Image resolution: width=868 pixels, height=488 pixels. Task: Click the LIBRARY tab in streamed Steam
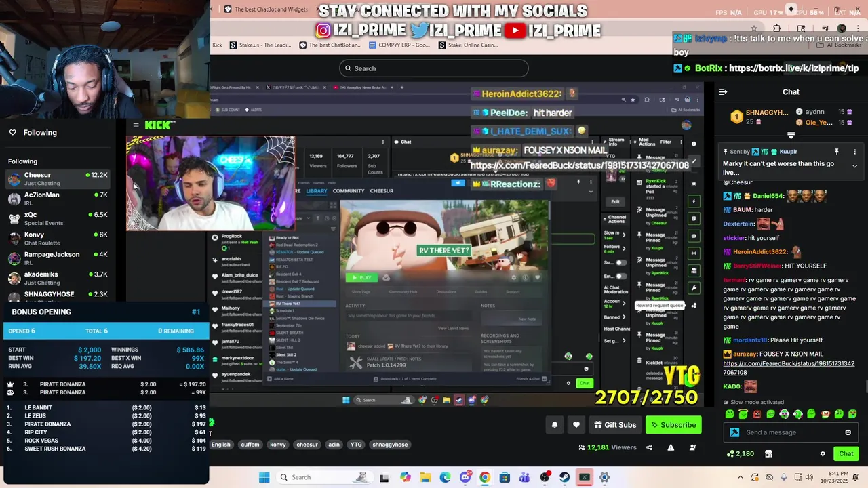316,191
